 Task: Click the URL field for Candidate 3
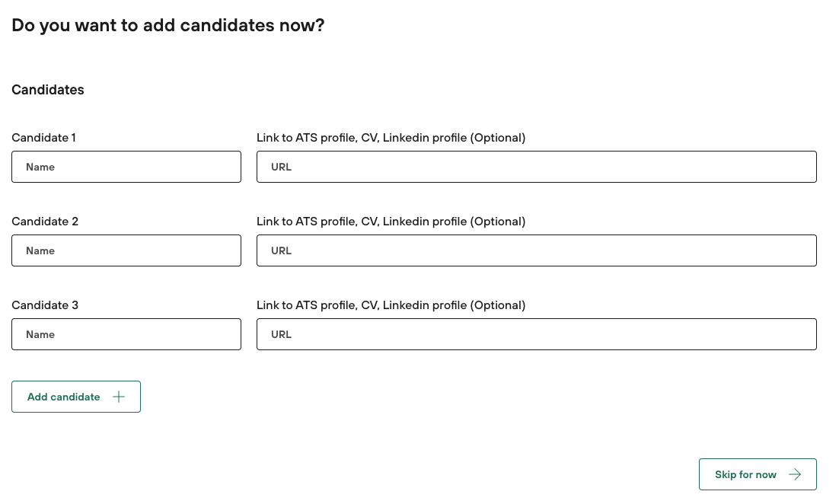(x=536, y=334)
